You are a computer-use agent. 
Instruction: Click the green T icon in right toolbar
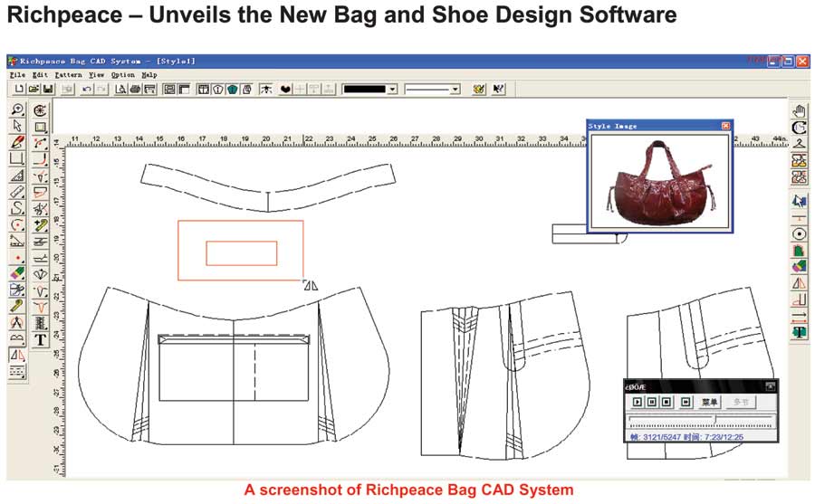pyautogui.click(x=799, y=331)
